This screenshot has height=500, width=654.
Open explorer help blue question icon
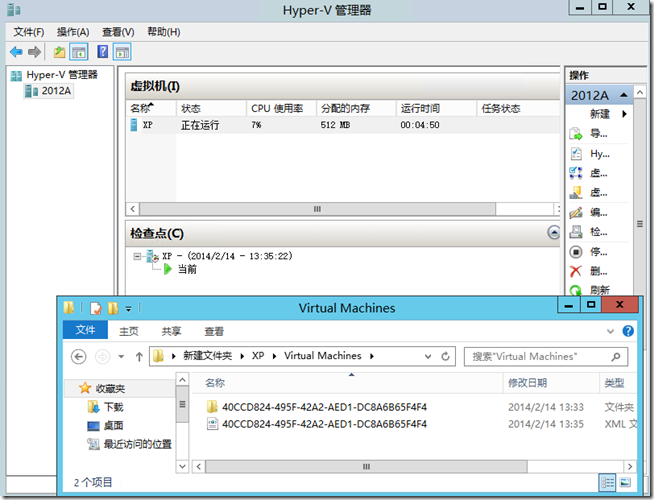click(x=628, y=331)
